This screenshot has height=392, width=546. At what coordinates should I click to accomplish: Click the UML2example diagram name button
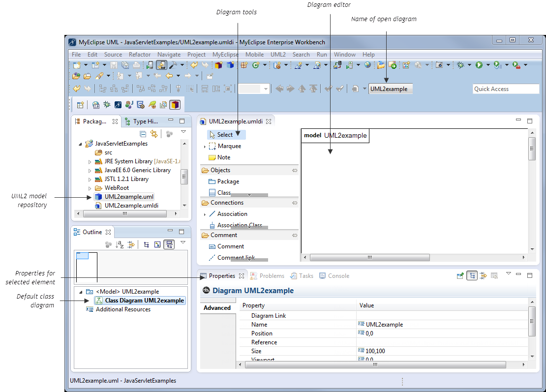pos(391,89)
